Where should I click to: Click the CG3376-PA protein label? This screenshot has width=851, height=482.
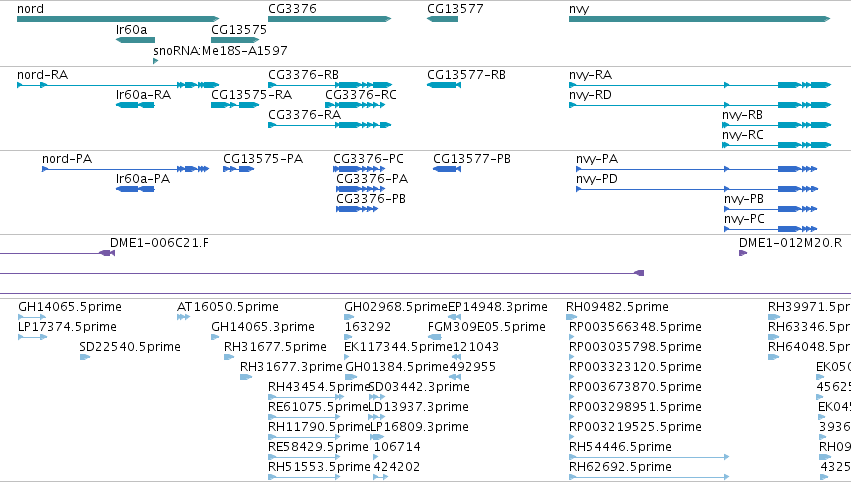pos(372,179)
